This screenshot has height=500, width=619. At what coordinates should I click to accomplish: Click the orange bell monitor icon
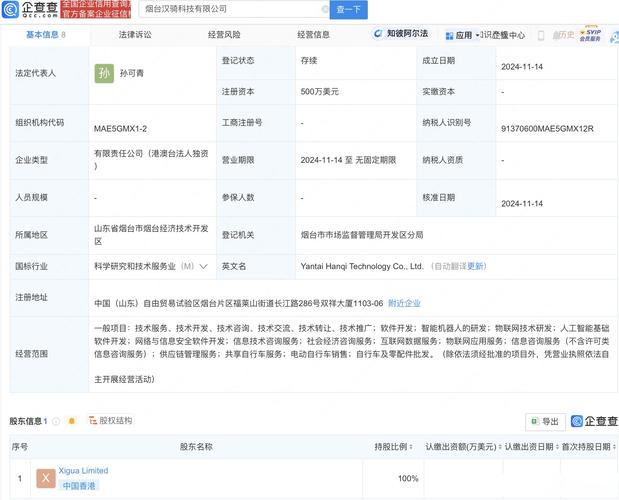click(71, 421)
